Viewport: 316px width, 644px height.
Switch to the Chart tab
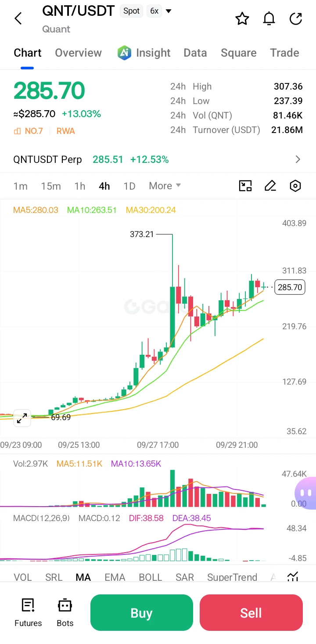28,53
